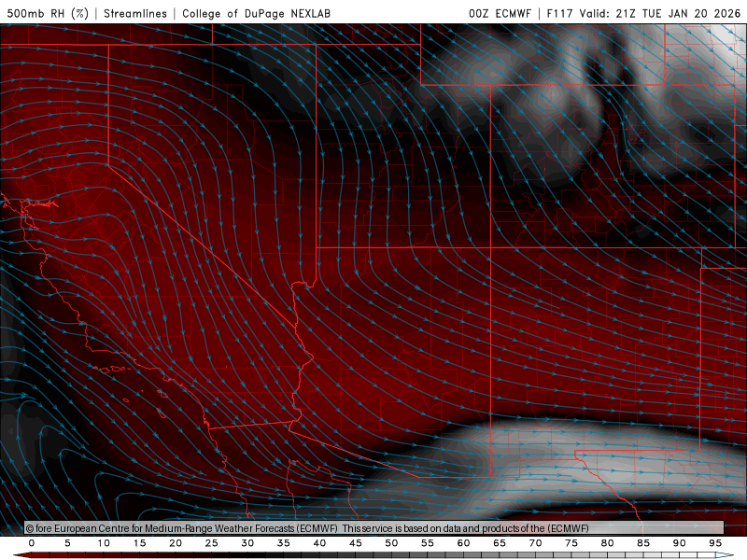Click the "65" value on the color scale
Image resolution: width=747 pixels, height=560 pixels.
[499, 543]
